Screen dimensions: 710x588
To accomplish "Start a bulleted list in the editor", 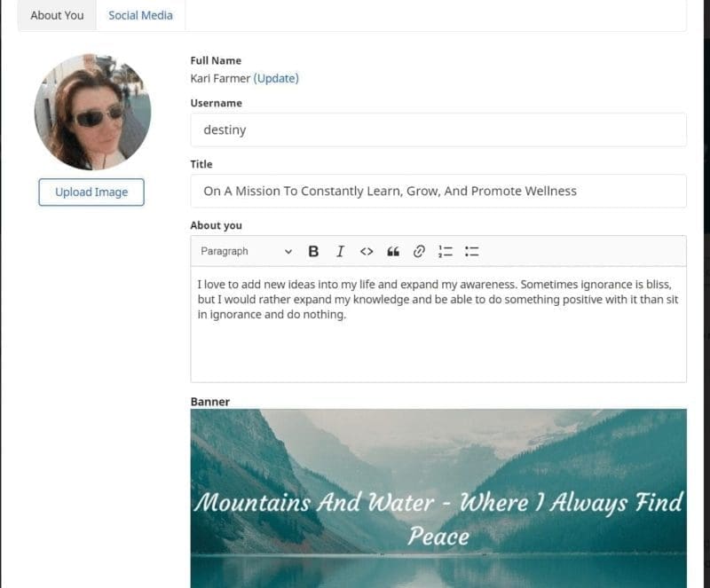I will tap(472, 251).
